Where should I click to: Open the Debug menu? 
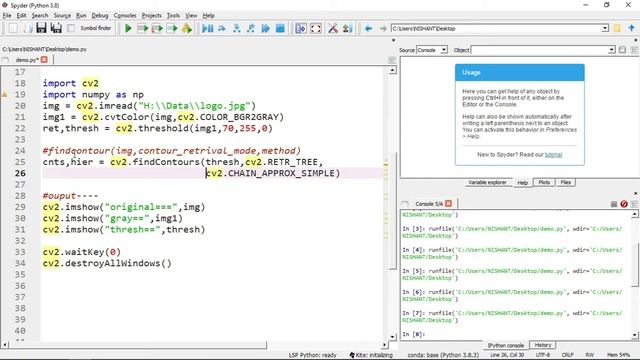pyautogui.click(x=100, y=16)
